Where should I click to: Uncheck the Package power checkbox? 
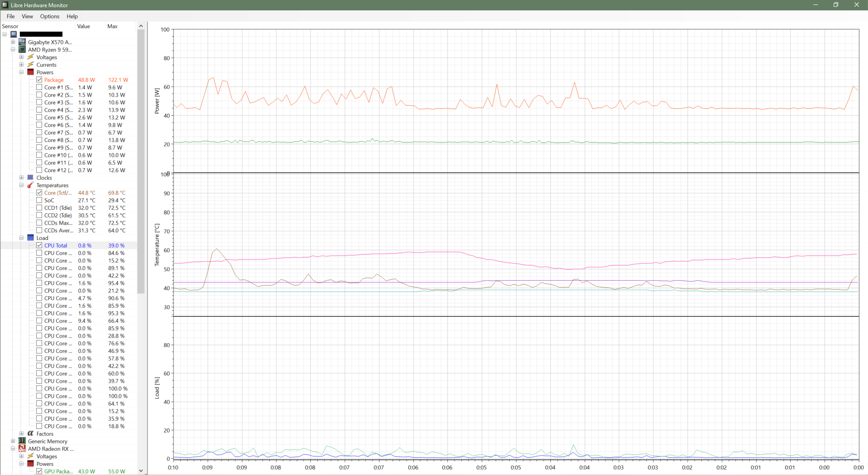click(x=39, y=80)
